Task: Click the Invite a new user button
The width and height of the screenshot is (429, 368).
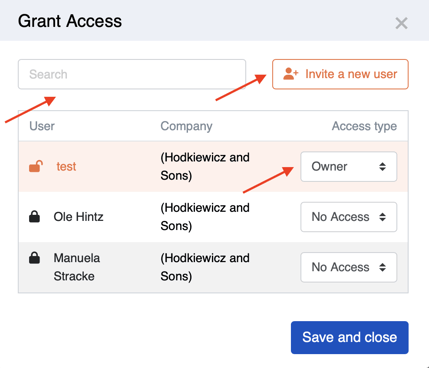Action: coord(340,74)
